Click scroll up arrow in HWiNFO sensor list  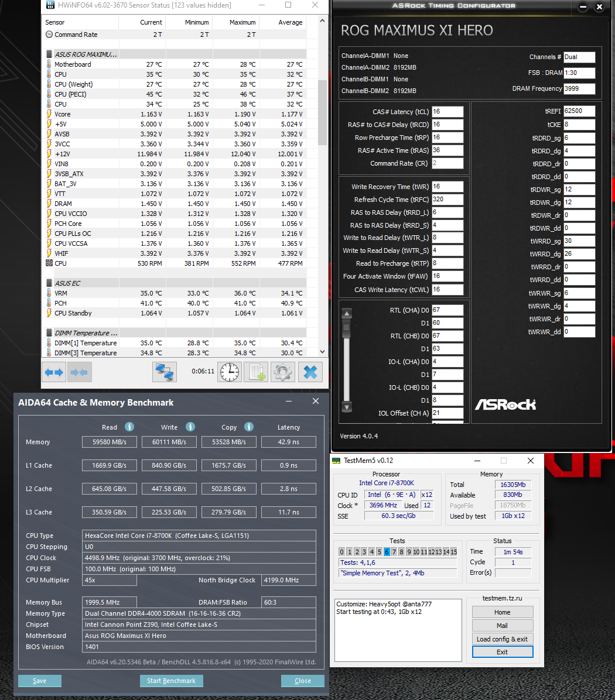pos(323,21)
